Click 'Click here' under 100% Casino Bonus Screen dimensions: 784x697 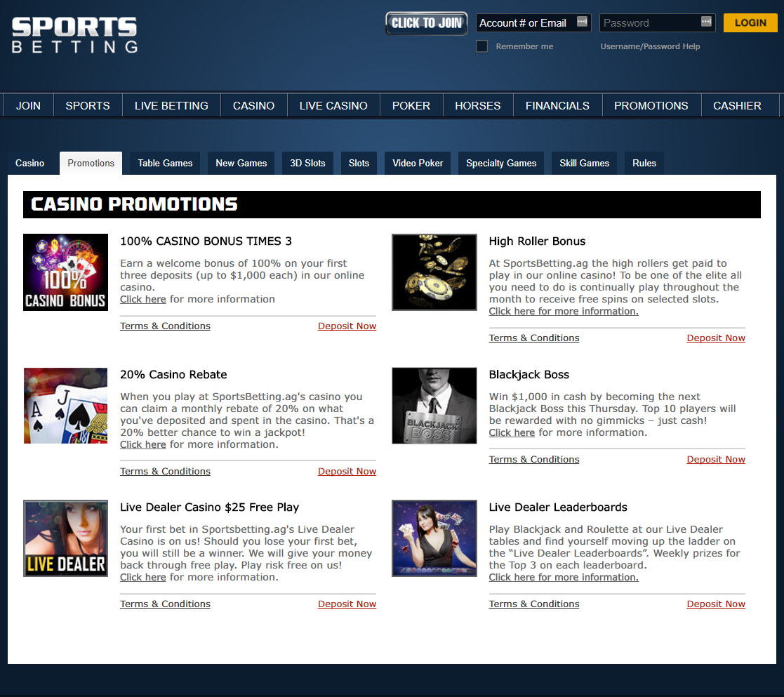[x=143, y=299]
